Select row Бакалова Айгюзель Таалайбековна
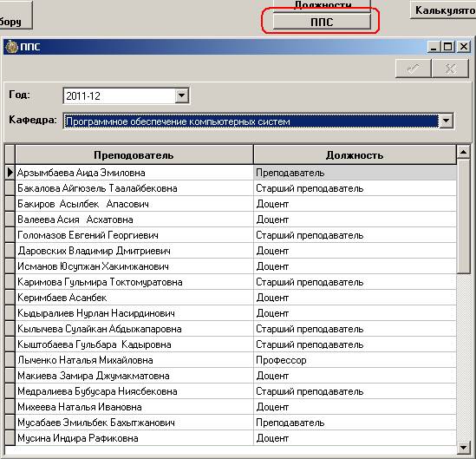 click(x=231, y=188)
